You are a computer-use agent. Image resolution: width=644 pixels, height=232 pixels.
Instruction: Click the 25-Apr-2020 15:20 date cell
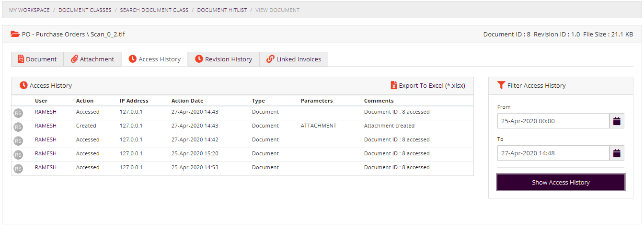[x=195, y=153]
